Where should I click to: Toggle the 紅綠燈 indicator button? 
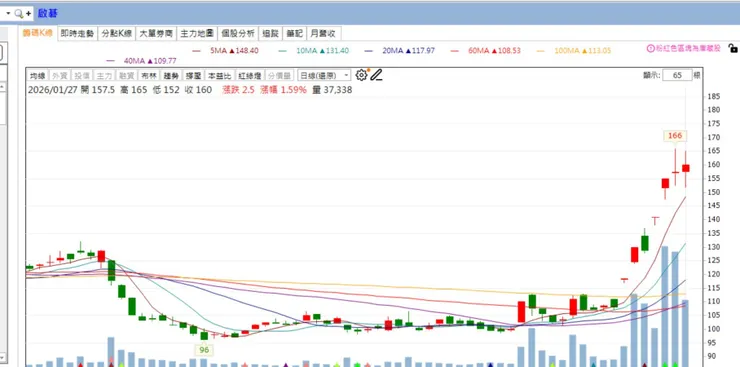pyautogui.click(x=249, y=75)
